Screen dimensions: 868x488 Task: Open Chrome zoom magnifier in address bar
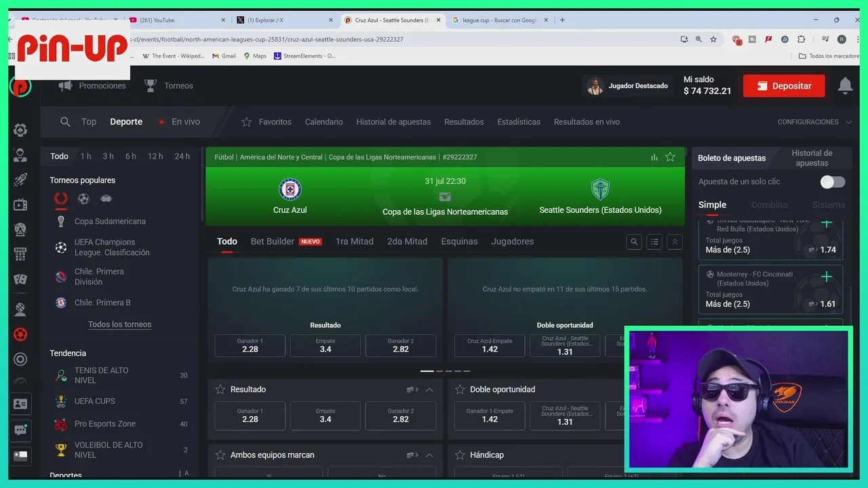pos(698,39)
